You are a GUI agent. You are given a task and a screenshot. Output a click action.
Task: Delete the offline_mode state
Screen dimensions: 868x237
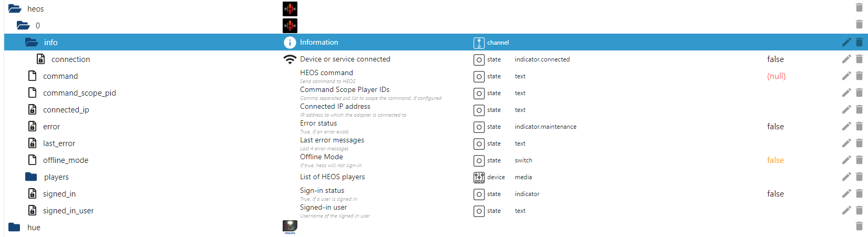point(859,160)
